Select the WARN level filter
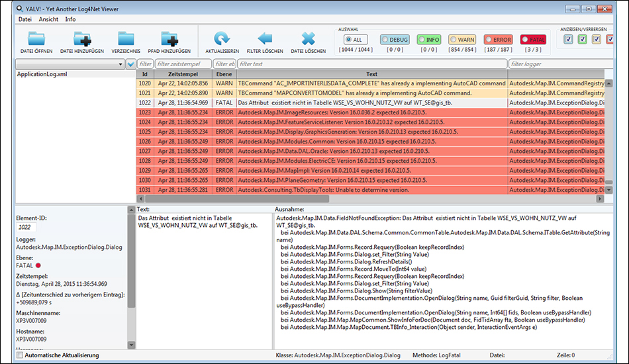 coord(462,40)
